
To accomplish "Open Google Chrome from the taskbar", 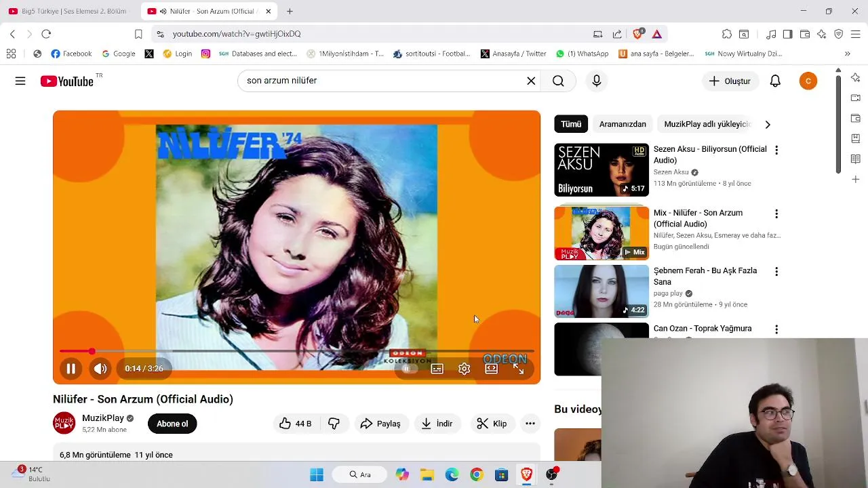I will click(x=477, y=474).
